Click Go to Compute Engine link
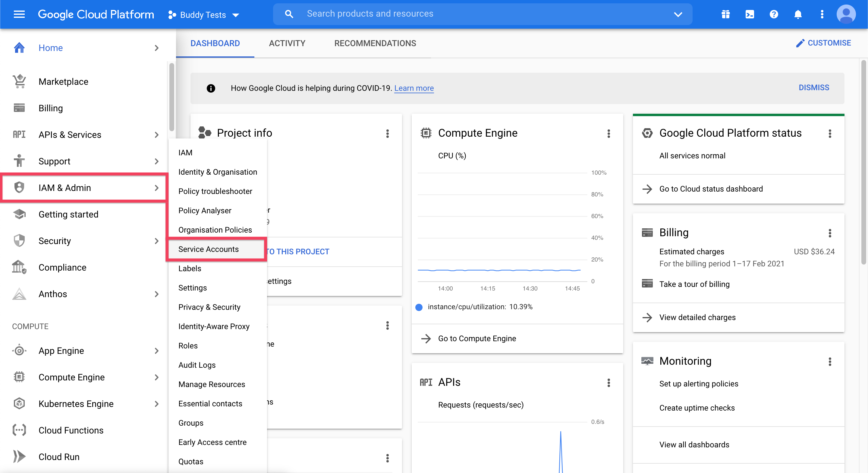 [477, 338]
